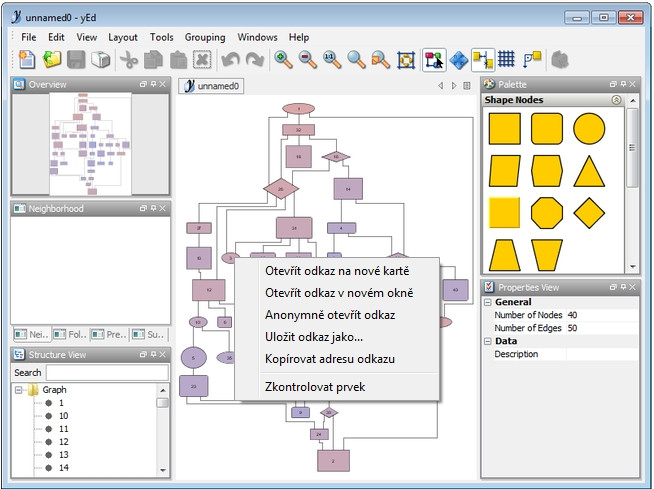The height and width of the screenshot is (489, 654).
Task: Open the Tools menu
Action: pyautogui.click(x=161, y=37)
